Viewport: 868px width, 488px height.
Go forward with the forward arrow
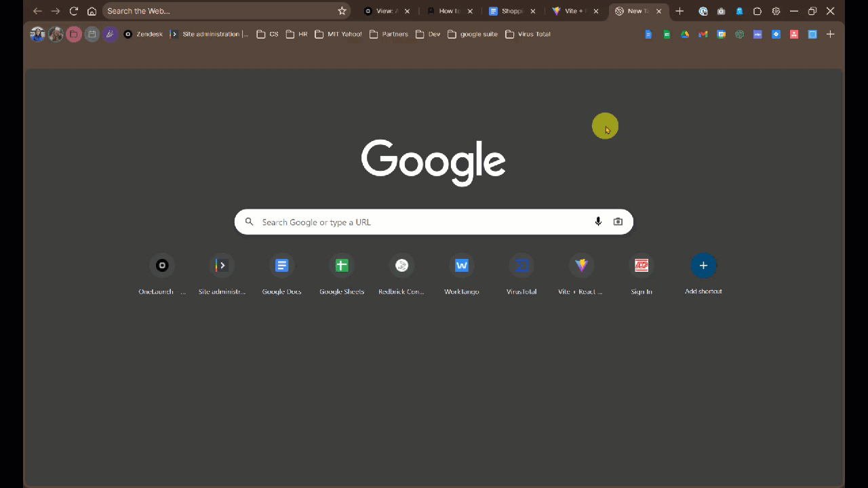[x=56, y=11]
